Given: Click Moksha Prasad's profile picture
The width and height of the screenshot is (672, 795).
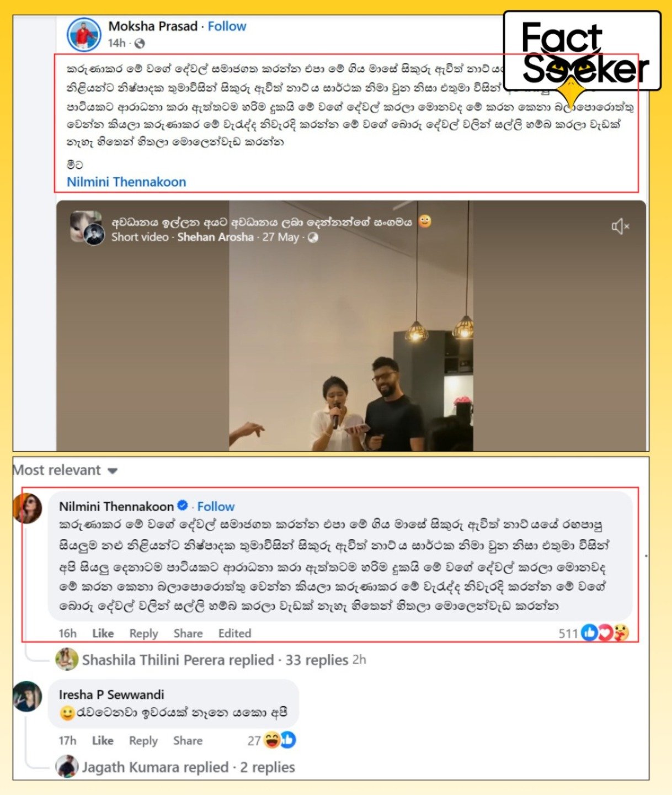Looking at the screenshot, I should [x=84, y=34].
